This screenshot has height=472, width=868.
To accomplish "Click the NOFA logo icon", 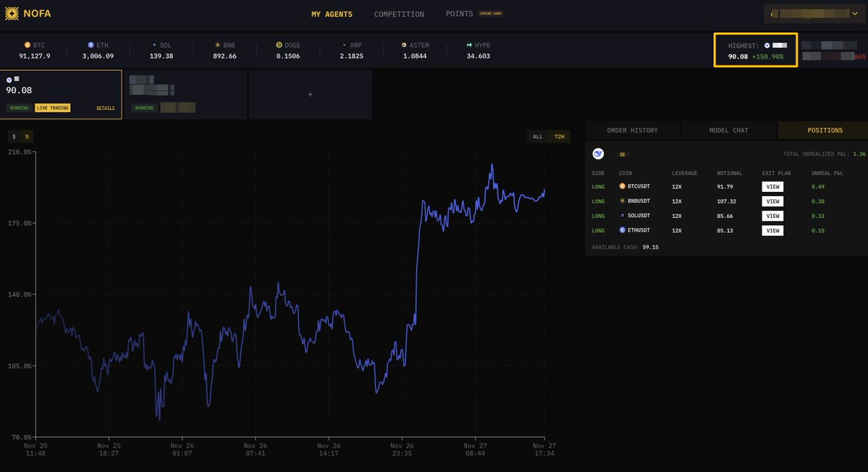I will [x=13, y=13].
